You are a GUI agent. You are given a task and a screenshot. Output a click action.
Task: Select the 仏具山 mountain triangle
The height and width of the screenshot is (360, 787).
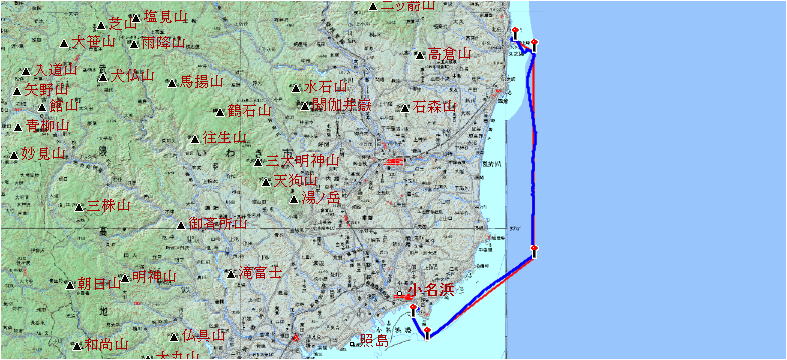tap(174, 337)
